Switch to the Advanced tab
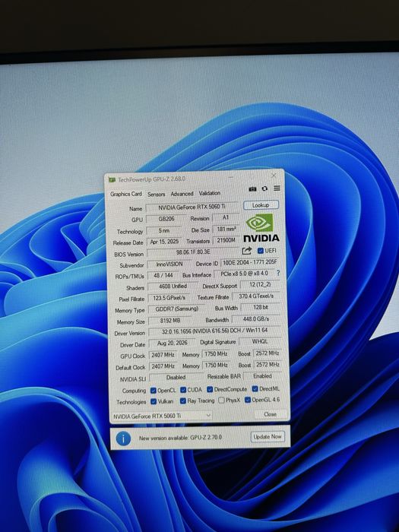The image size is (399, 532). [182, 194]
